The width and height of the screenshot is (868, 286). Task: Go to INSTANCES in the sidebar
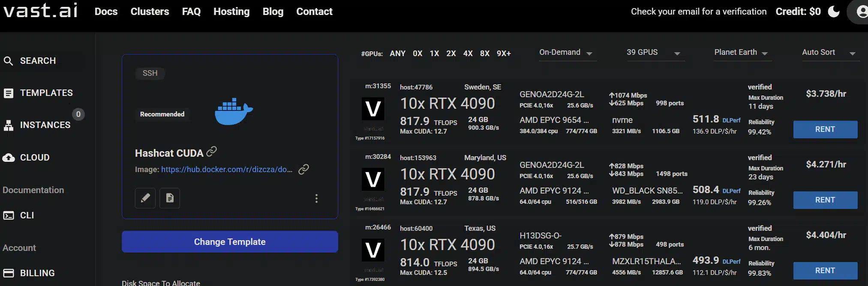pyautogui.click(x=45, y=125)
